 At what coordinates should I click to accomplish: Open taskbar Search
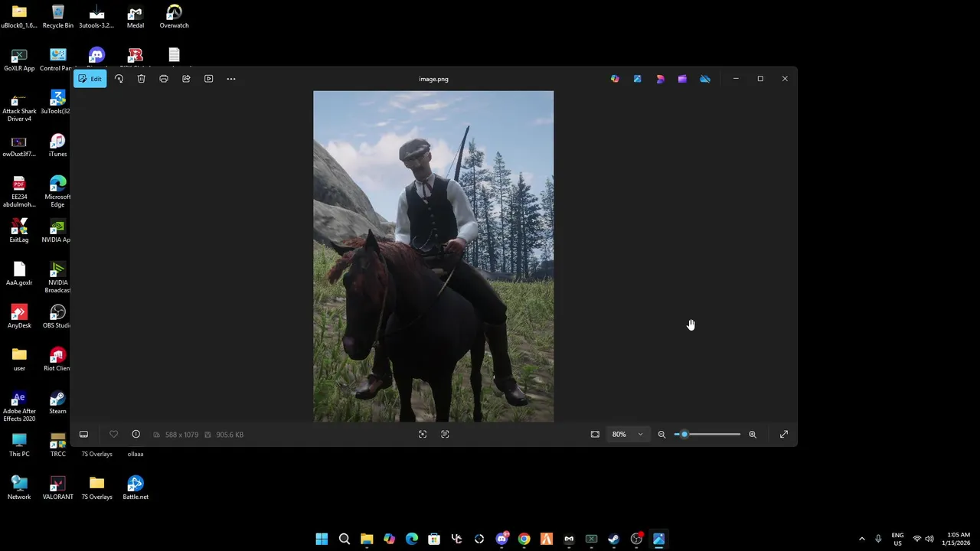tap(345, 539)
